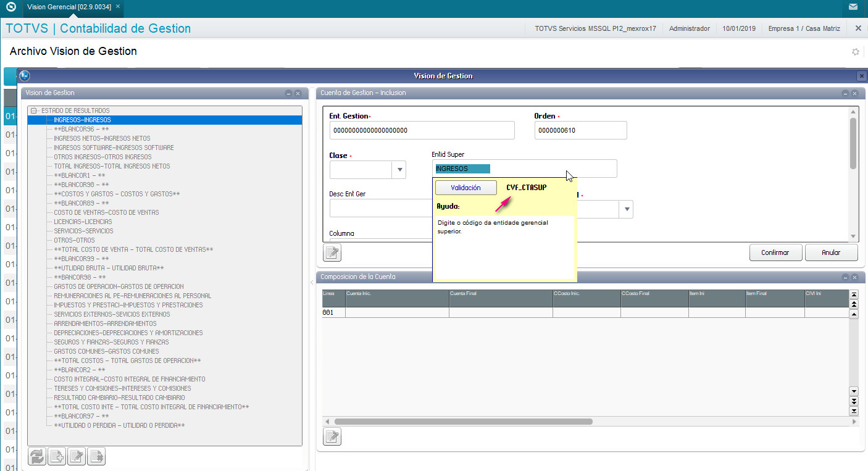Screen dimensions: 868x471
Task: Click the Desc Ent Ger input field
Action: (381, 208)
